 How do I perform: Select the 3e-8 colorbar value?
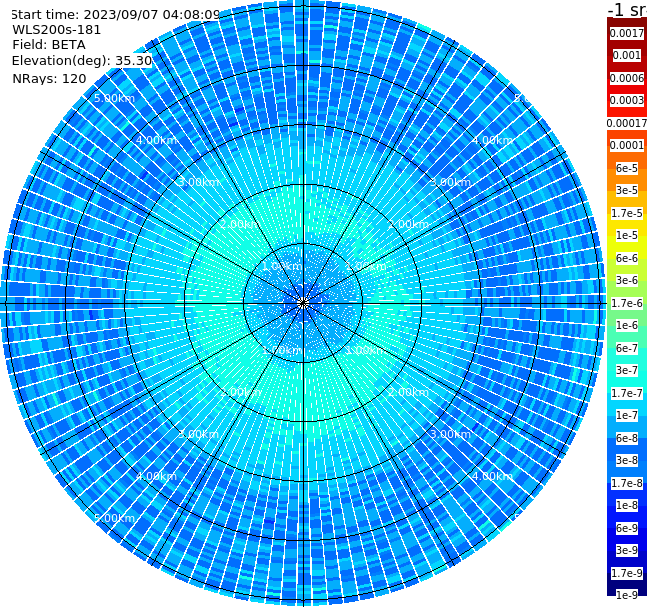[x=627, y=460]
